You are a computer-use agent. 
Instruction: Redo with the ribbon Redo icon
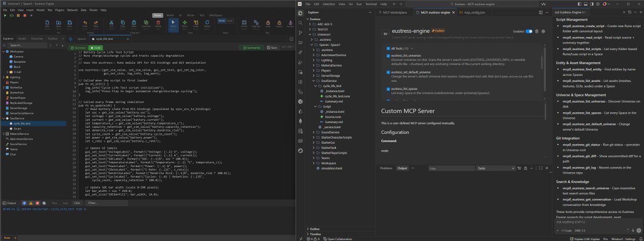[96, 24]
